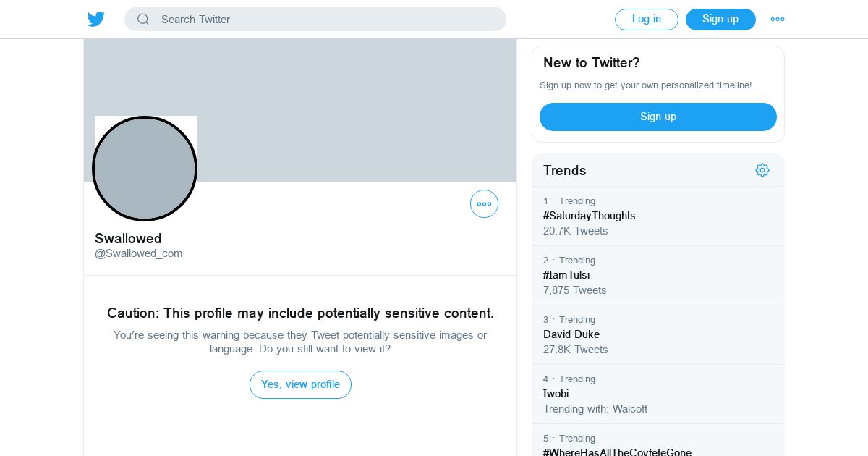Click the Swallowed profile avatar
868x456 pixels.
[145, 169]
